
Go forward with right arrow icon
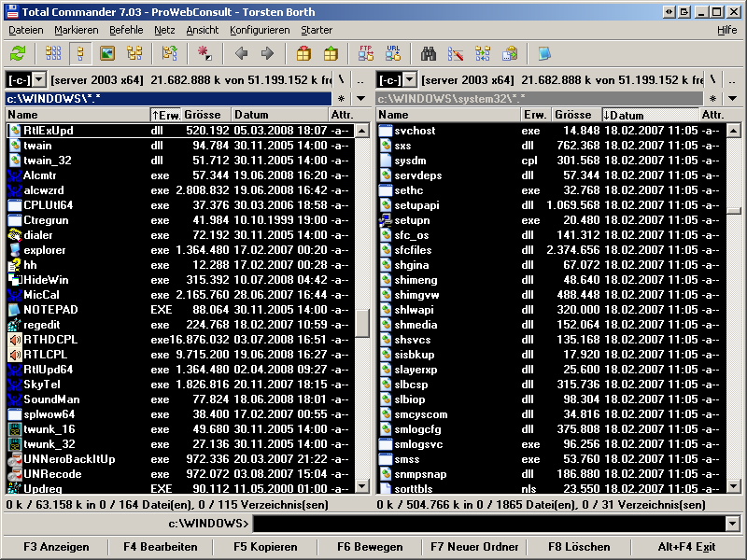(268, 53)
